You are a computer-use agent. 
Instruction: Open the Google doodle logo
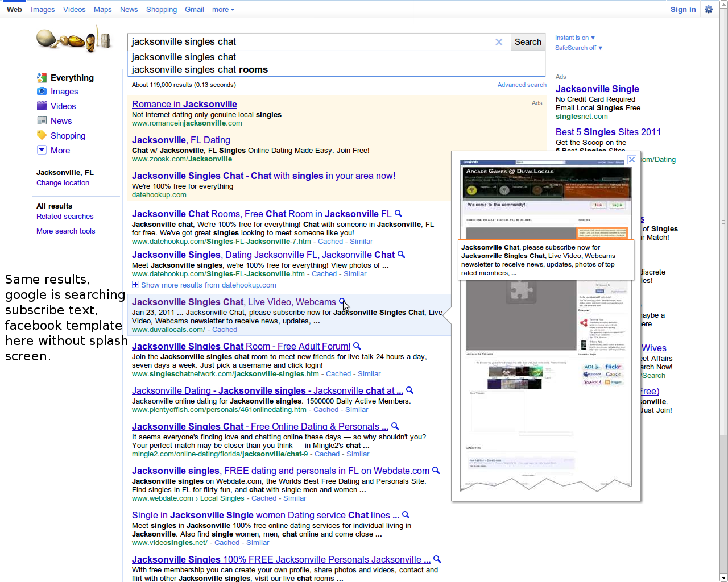[x=74, y=39]
